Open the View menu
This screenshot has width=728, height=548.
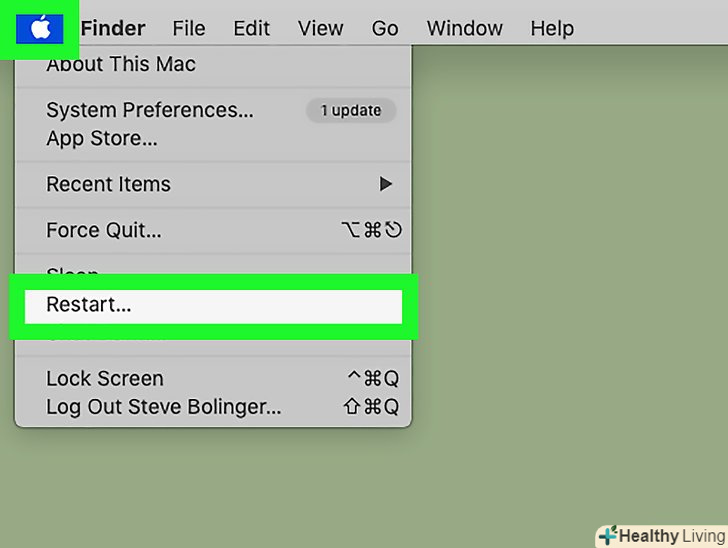pos(321,29)
